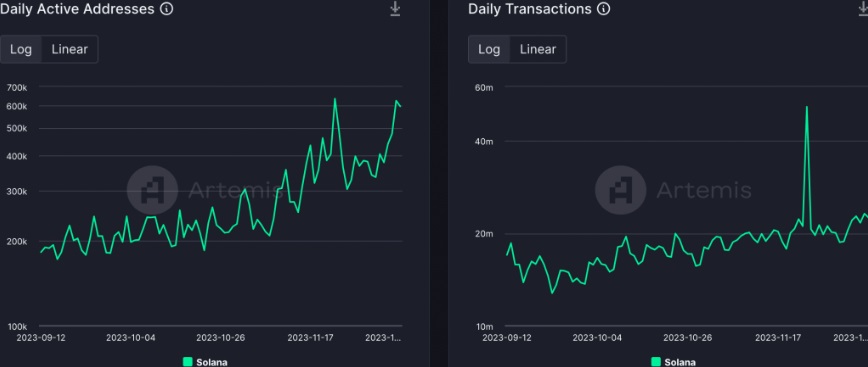Open info tooltip beside Daily Transactions
This screenshot has height=367, width=868.
603,9
